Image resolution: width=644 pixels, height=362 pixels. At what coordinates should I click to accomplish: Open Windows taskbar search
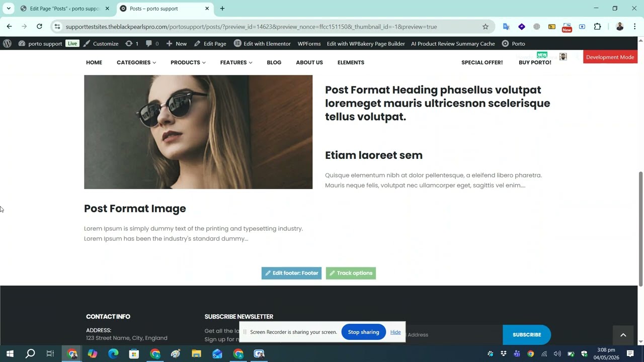pos(30,354)
